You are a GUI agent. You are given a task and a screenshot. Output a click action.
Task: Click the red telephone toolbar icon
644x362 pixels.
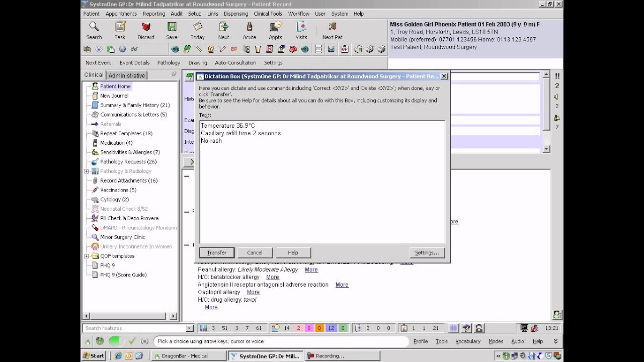point(293,49)
